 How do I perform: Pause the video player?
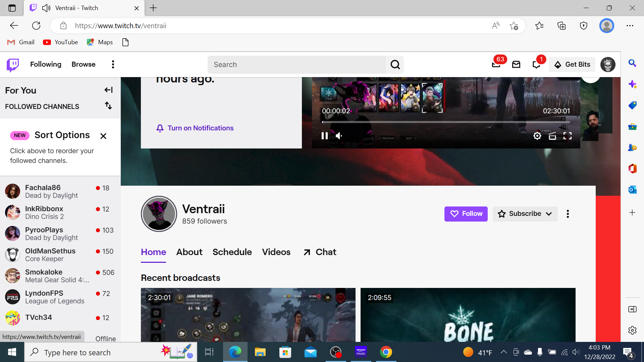pyautogui.click(x=324, y=136)
